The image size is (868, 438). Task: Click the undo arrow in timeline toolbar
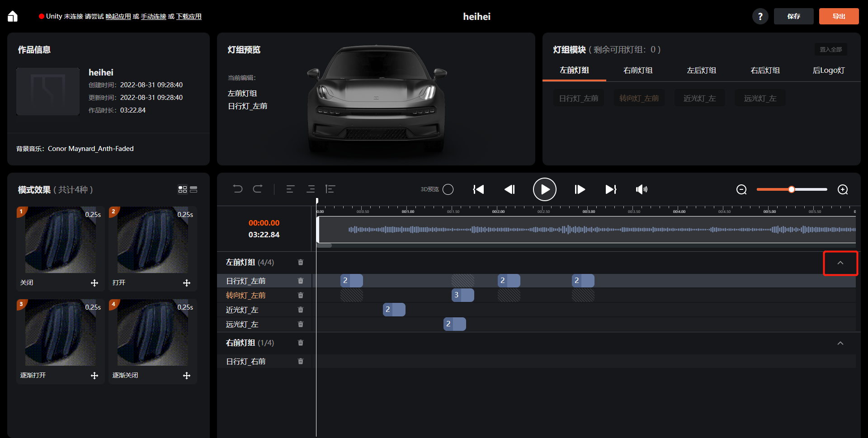238,189
